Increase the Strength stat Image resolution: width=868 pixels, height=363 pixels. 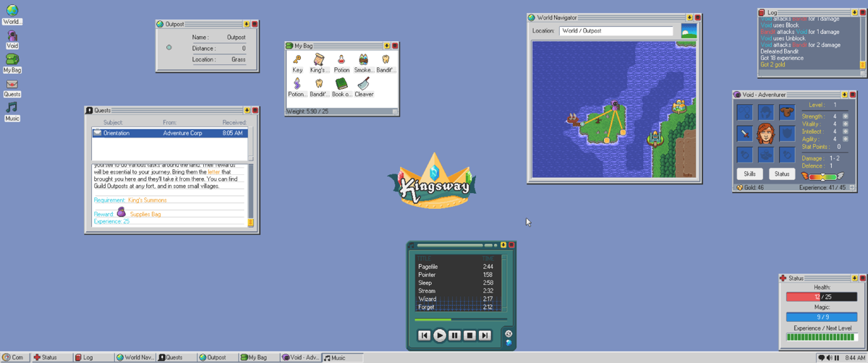845,116
